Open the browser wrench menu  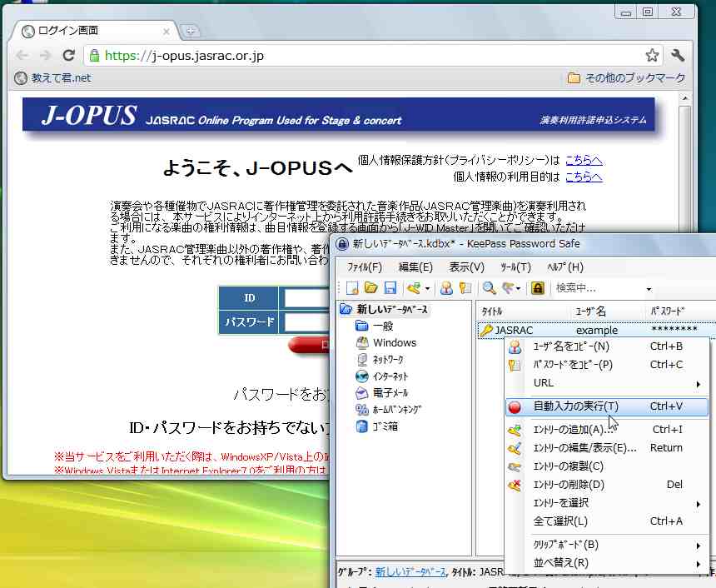678,55
